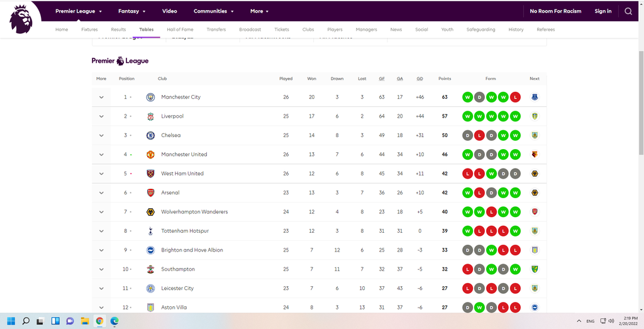Screen dimensions: 644x329
Task: Open Brighton and Hove Albion link
Action: 192,250
